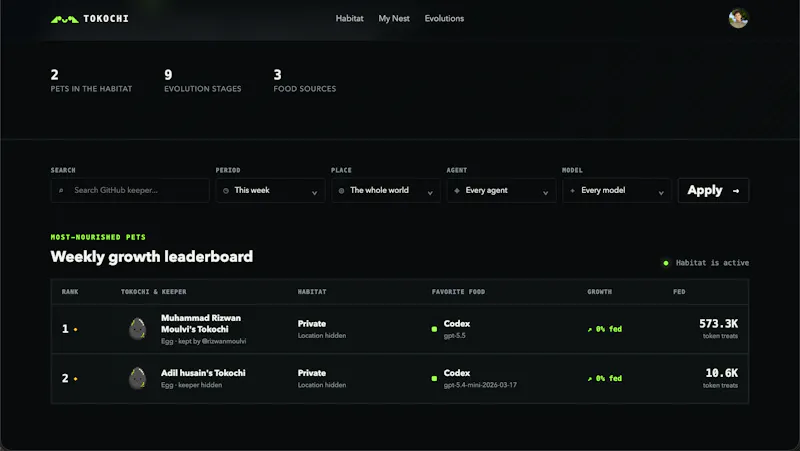Click the globe icon in Place filter
Image resolution: width=800 pixels, height=451 pixels.
click(x=341, y=191)
